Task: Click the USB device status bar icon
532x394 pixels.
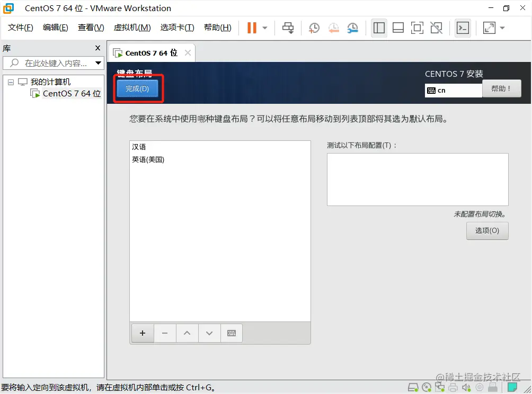Action: (493, 387)
